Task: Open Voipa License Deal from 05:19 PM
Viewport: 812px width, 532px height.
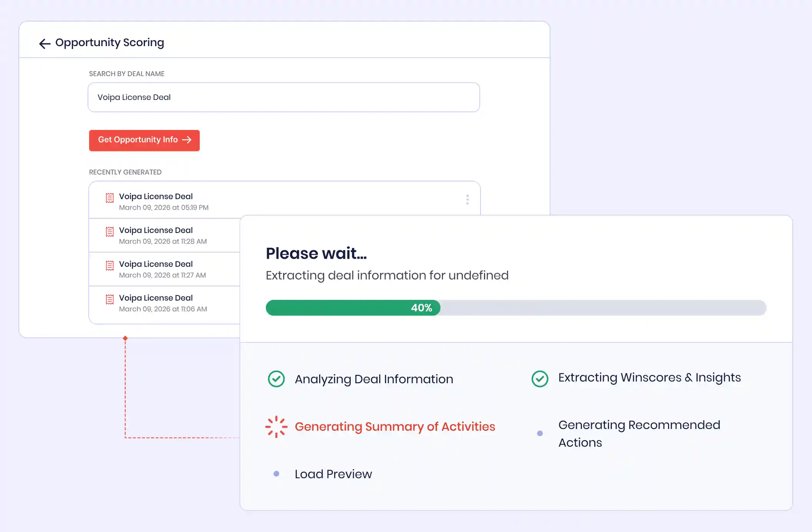Action: tap(156, 197)
